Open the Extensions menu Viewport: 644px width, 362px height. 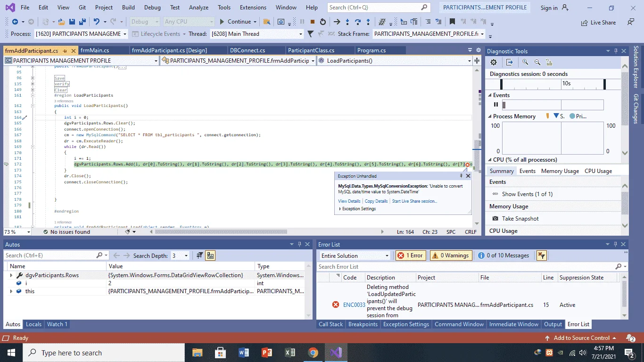coord(253,8)
